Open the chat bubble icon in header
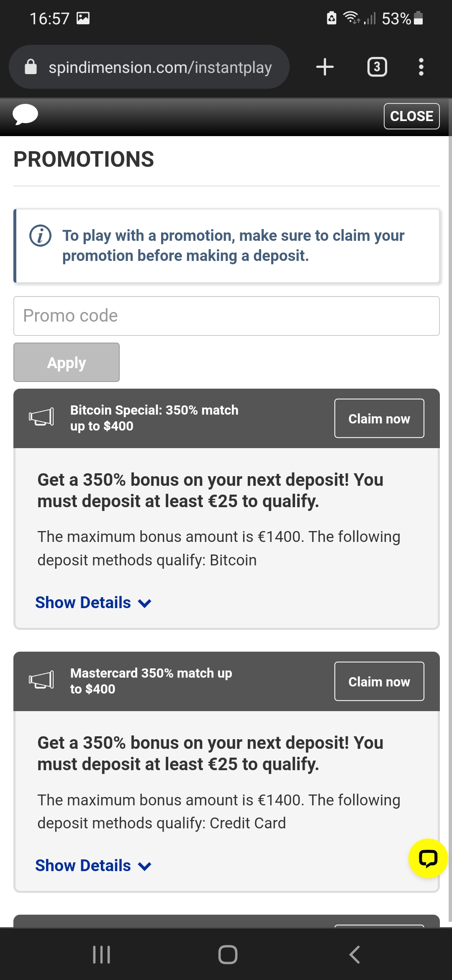This screenshot has height=980, width=452. 25,114
